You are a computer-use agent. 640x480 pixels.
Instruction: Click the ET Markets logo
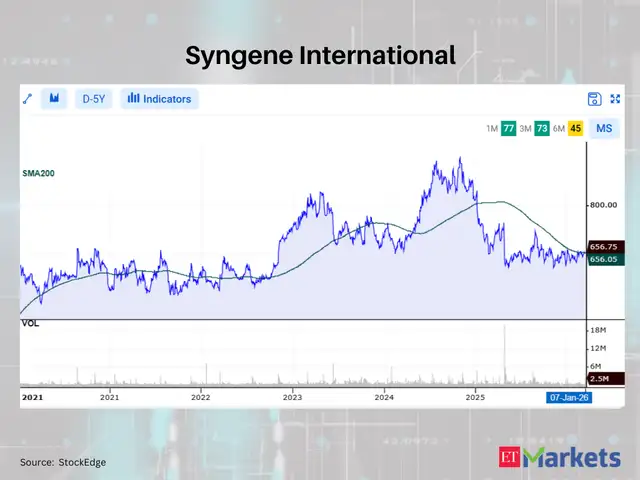(560, 459)
